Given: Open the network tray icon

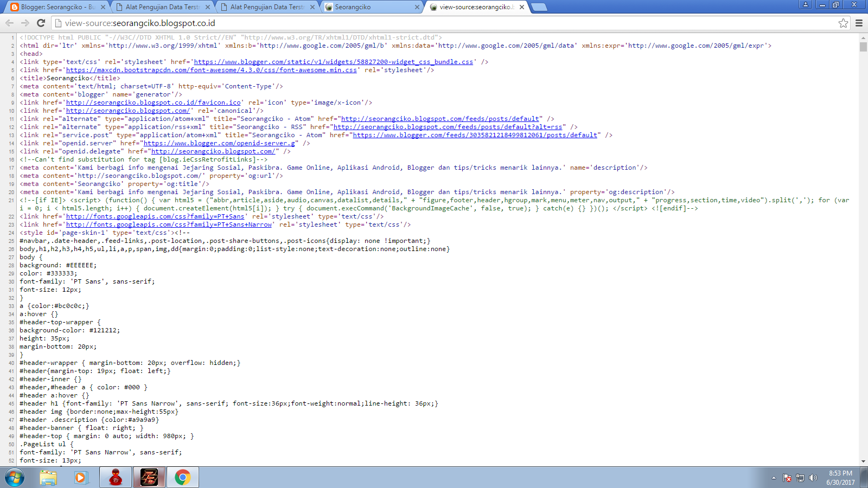Looking at the screenshot, I should (800, 478).
